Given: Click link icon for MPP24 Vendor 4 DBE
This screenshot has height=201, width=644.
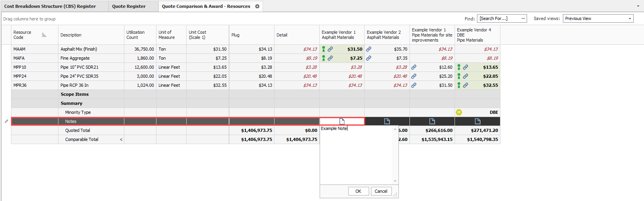Looking at the screenshot, I should (x=466, y=76).
